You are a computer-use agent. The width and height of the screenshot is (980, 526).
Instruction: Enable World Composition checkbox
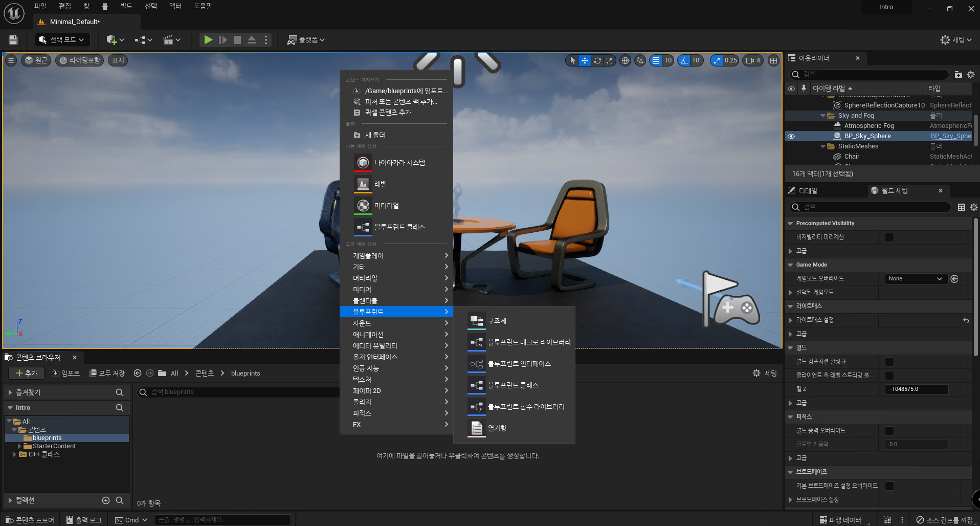[889, 362]
